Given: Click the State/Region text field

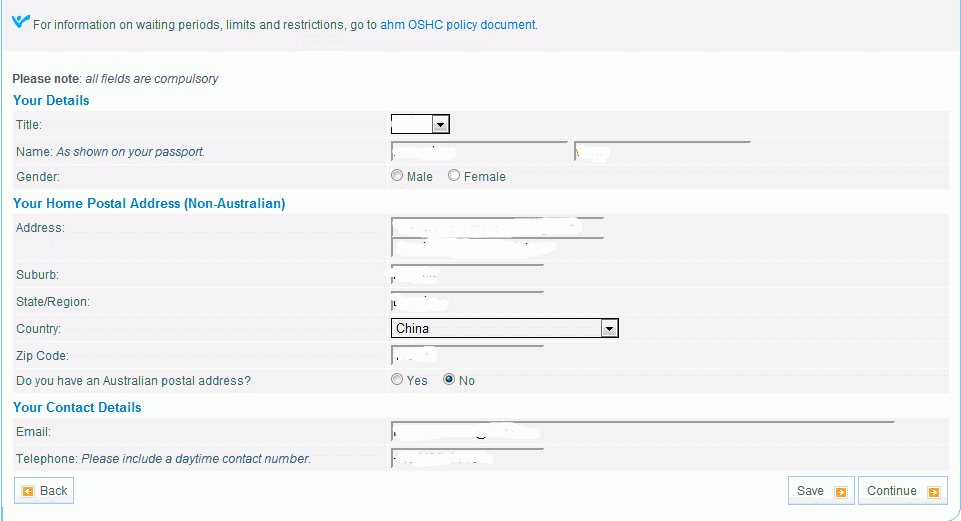Looking at the screenshot, I should coord(467,301).
